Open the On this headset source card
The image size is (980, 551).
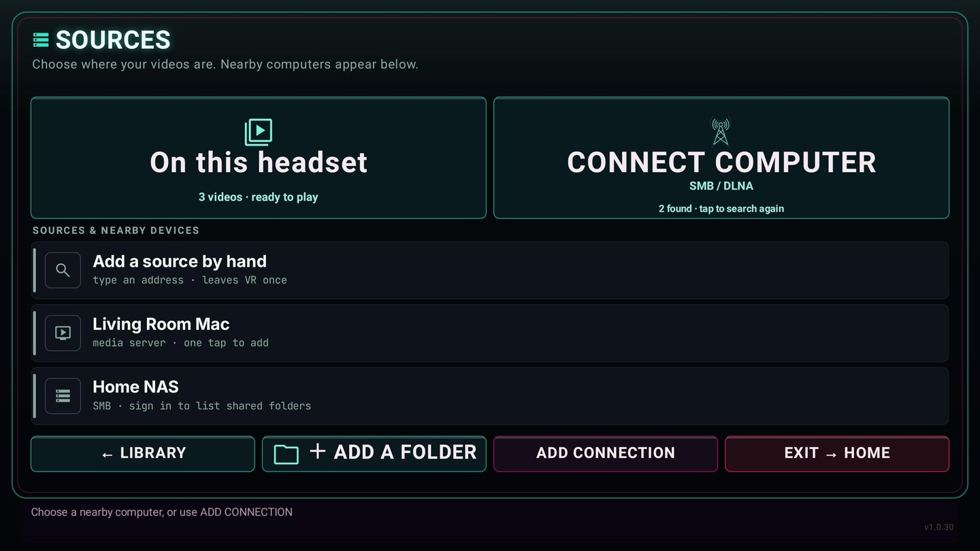click(259, 158)
